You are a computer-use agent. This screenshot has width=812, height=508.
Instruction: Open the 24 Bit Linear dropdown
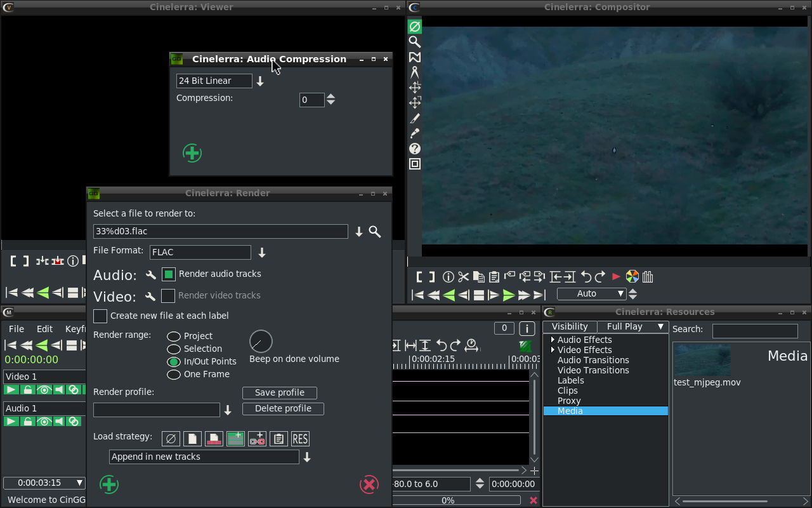pyautogui.click(x=260, y=81)
